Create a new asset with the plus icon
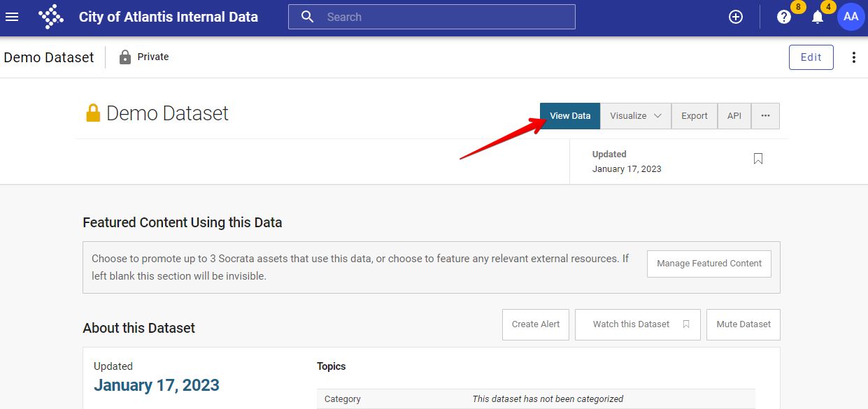The image size is (868, 409). (x=735, y=16)
